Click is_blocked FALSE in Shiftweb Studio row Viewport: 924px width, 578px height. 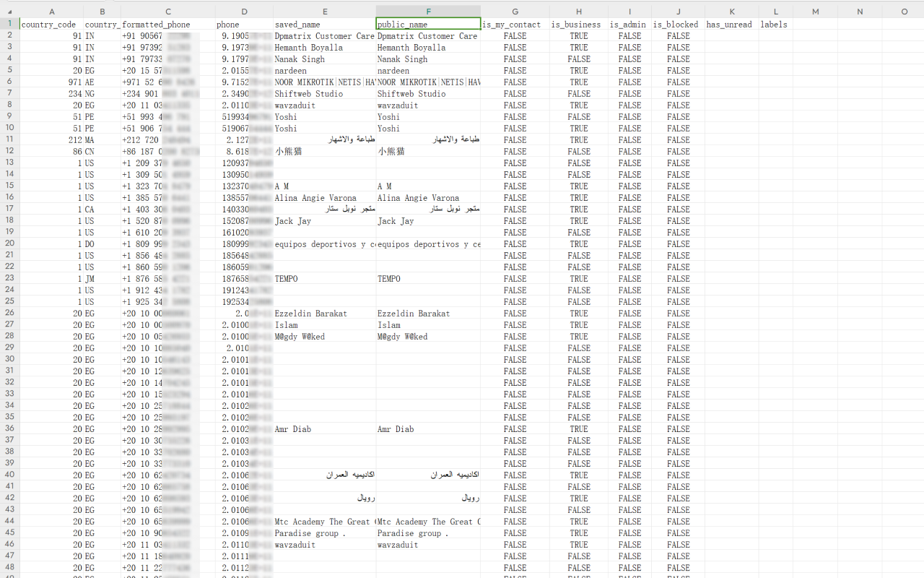click(x=678, y=94)
